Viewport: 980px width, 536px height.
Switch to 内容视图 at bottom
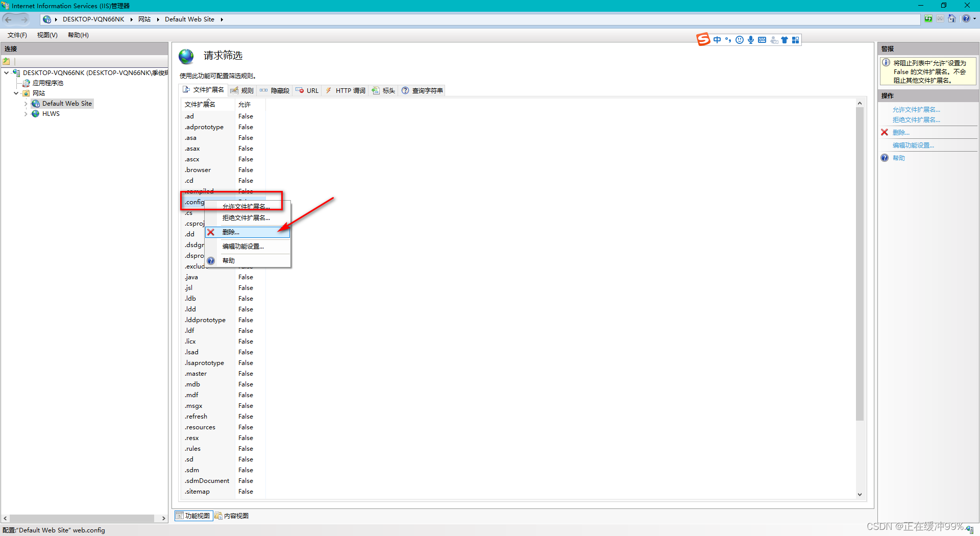232,516
